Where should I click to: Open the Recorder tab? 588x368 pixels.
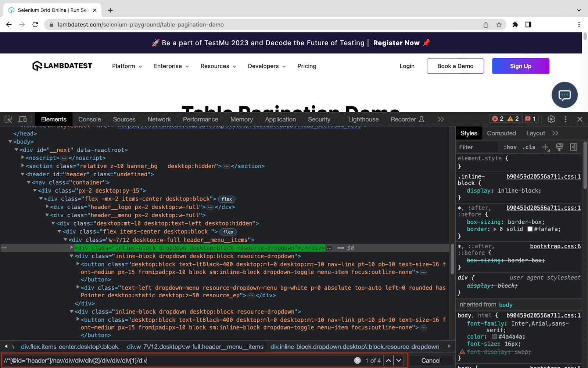click(407, 119)
